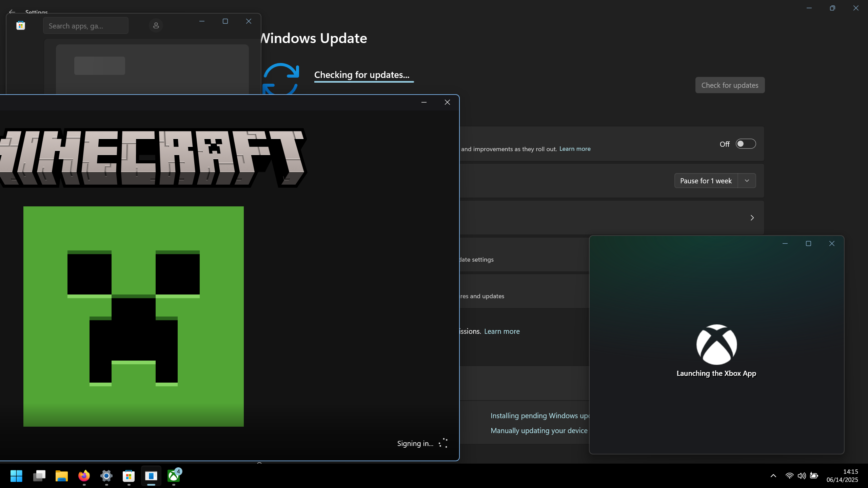Viewport: 868px width, 488px height.
Task: Click the Windows Update sync arrows icon
Action: click(281, 79)
